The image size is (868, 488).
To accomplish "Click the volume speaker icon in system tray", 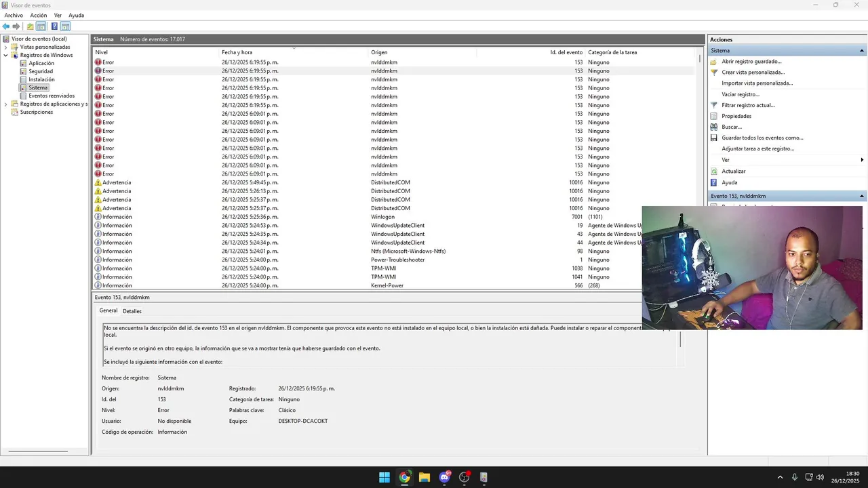I will point(821,477).
